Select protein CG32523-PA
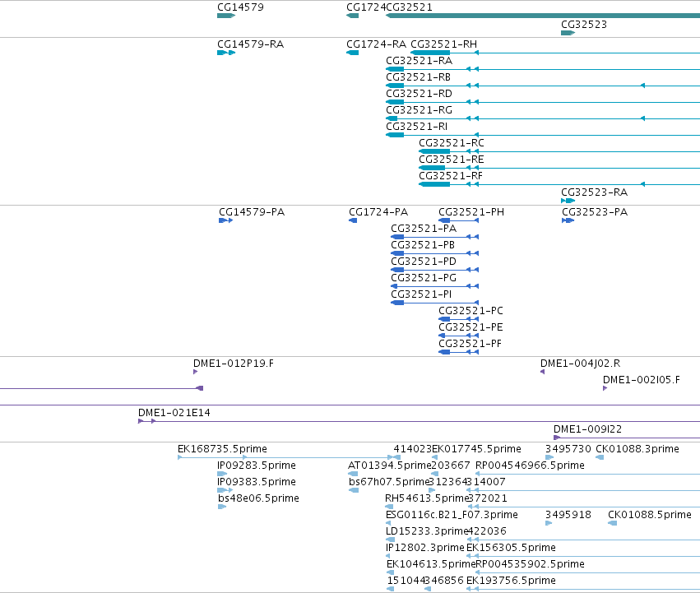The height and width of the screenshot is (593, 700). 595,212
